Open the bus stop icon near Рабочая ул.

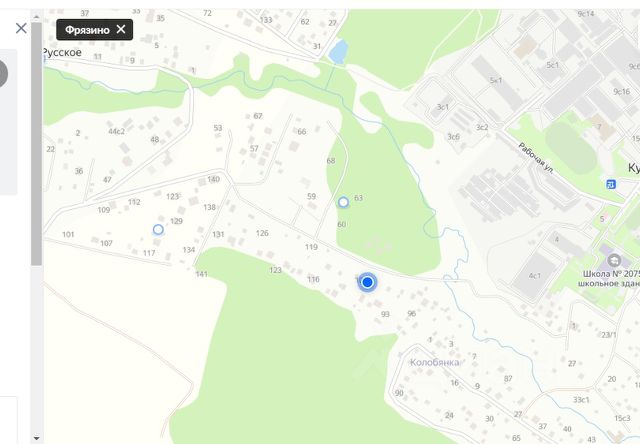pyautogui.click(x=611, y=184)
